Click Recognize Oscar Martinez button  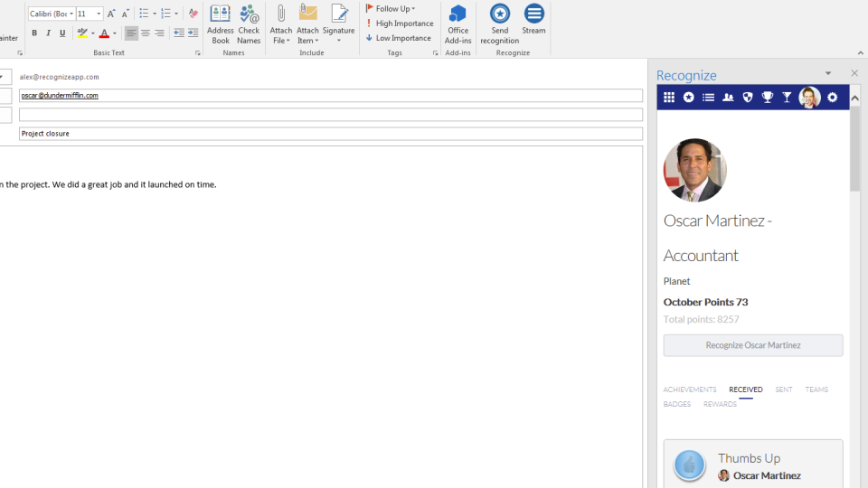point(753,345)
